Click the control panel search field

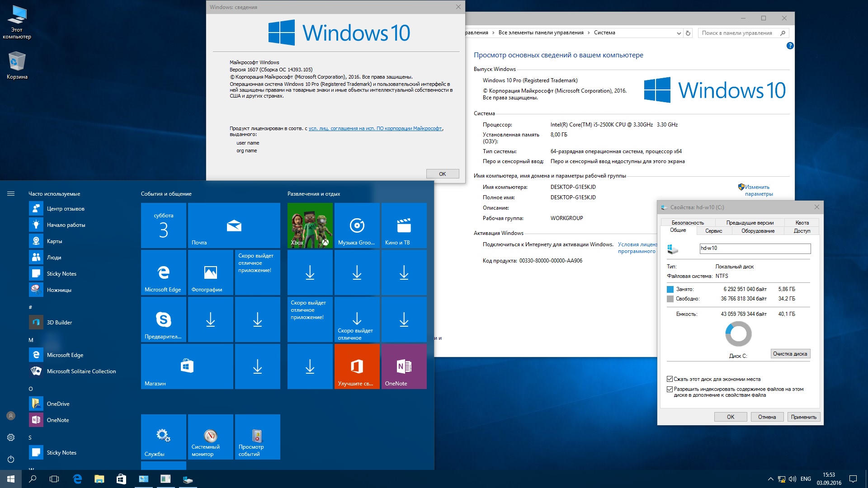[x=738, y=33]
